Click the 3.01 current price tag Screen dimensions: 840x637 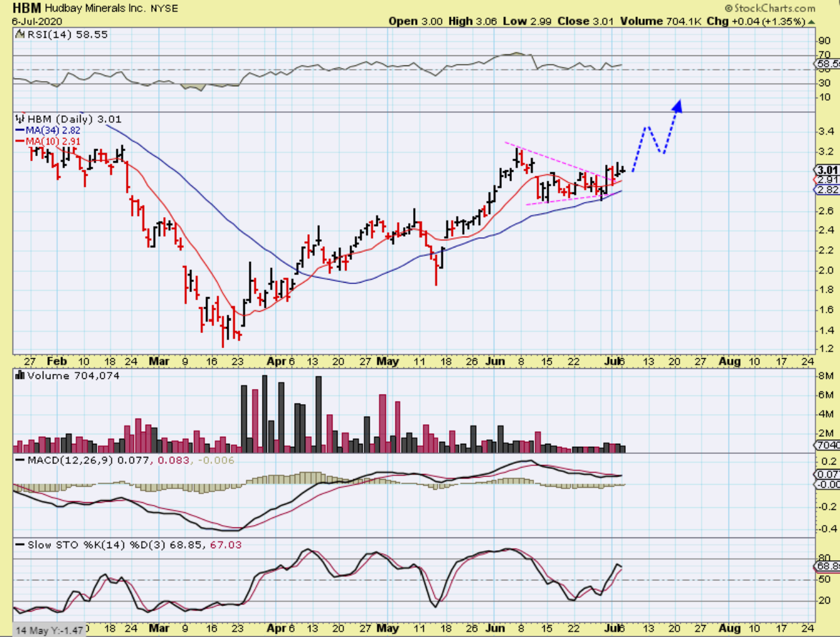point(827,170)
